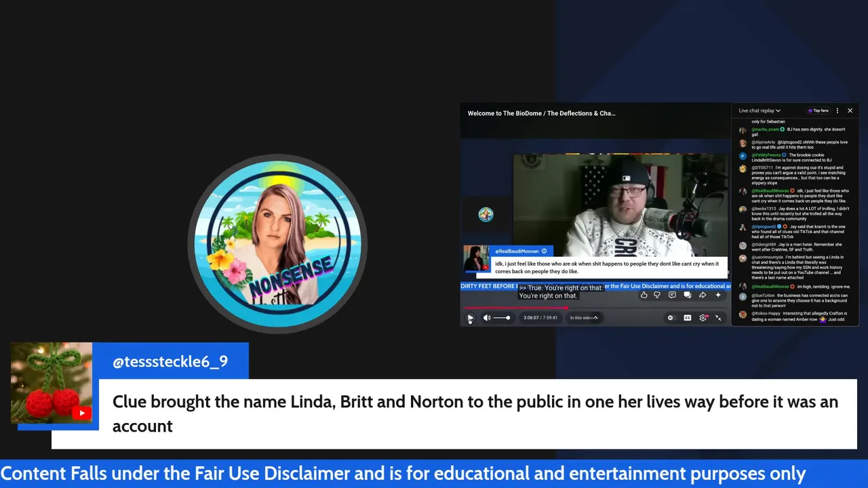Click the 'im high, rambling. ignore me.' message

824,287
